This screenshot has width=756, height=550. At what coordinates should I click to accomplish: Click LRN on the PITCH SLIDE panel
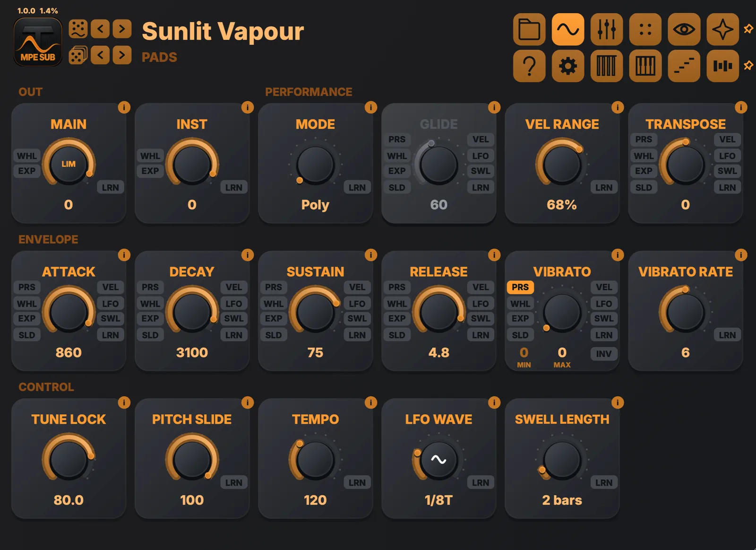pyautogui.click(x=234, y=482)
